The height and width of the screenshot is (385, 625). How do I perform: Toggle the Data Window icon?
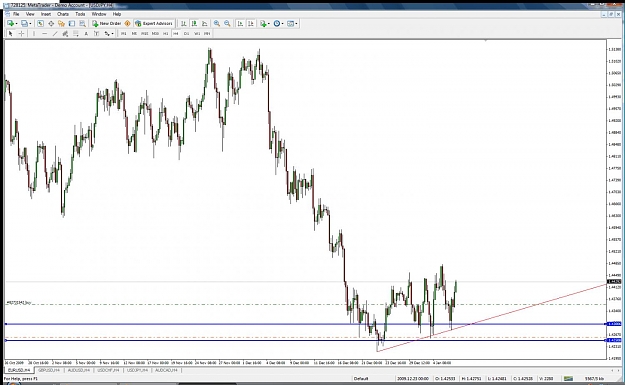click(51, 24)
